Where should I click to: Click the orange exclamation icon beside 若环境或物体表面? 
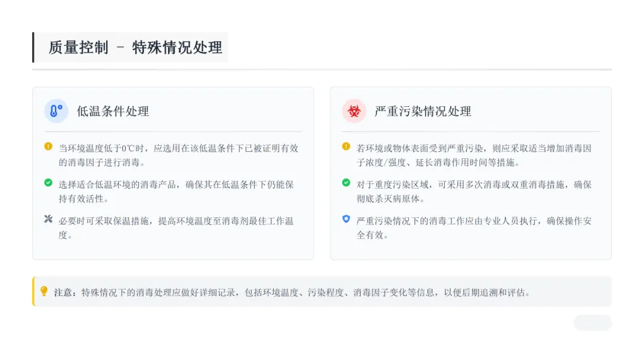coord(346,146)
